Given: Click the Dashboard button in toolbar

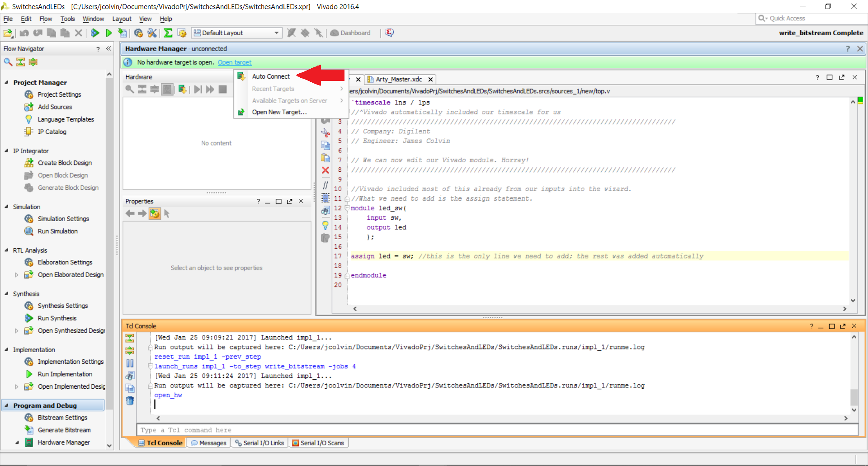Looking at the screenshot, I should pyautogui.click(x=350, y=33).
